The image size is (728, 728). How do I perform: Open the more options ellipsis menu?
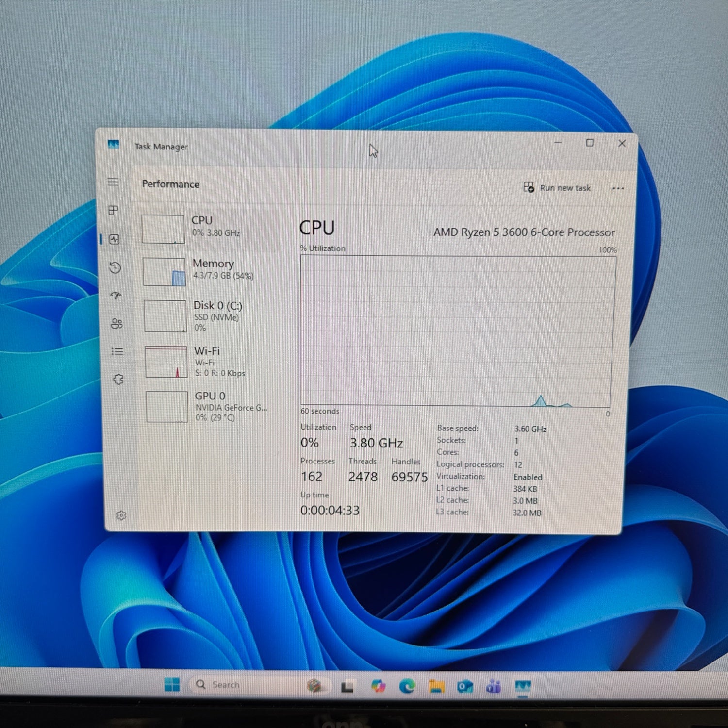coord(618,188)
